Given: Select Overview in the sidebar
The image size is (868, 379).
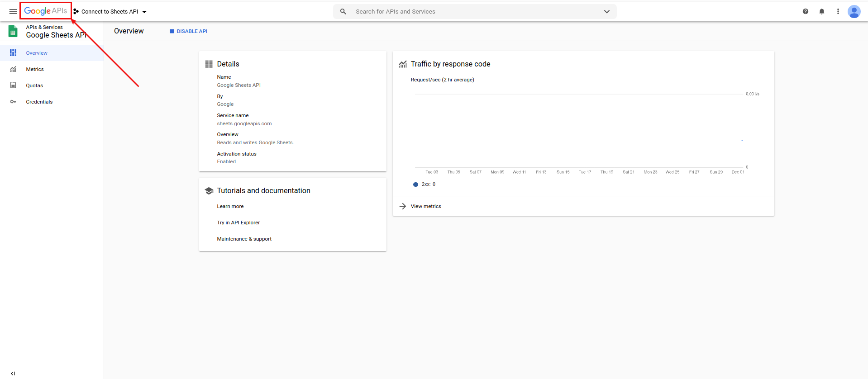Looking at the screenshot, I should click(x=52, y=53).
